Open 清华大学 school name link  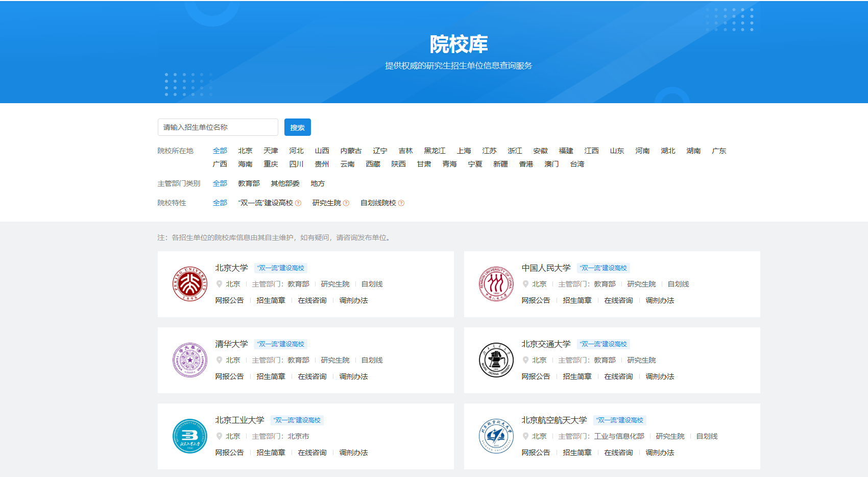point(231,344)
